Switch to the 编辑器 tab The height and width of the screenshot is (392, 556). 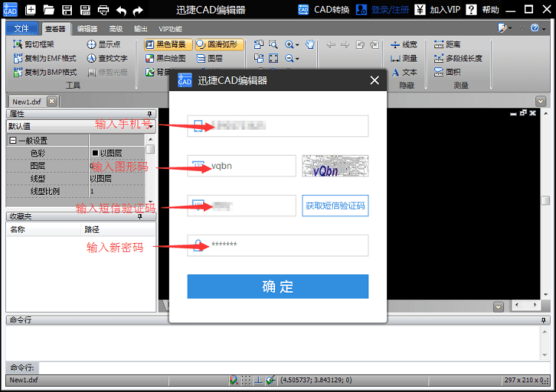pos(87,29)
